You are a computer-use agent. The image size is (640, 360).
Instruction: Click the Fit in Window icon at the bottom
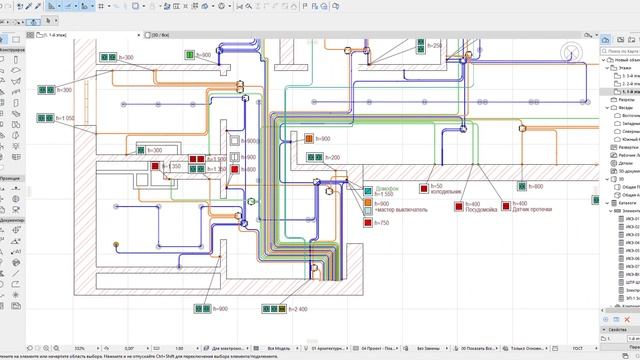point(56,348)
